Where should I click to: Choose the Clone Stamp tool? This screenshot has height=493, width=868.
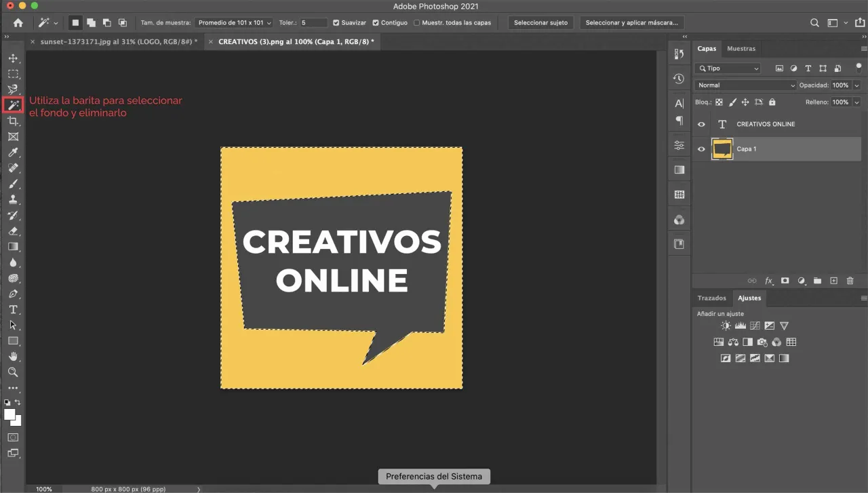pyautogui.click(x=14, y=199)
